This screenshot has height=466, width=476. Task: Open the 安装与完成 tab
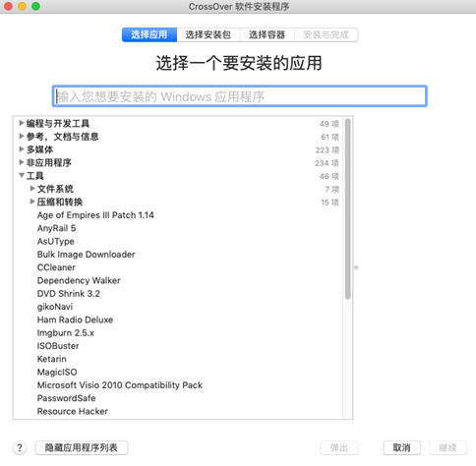(326, 34)
